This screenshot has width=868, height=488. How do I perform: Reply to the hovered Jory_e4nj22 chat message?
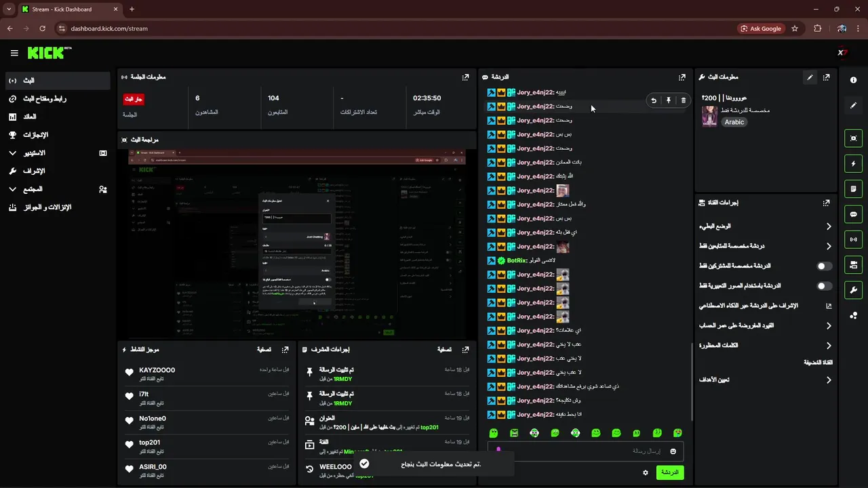tap(654, 100)
